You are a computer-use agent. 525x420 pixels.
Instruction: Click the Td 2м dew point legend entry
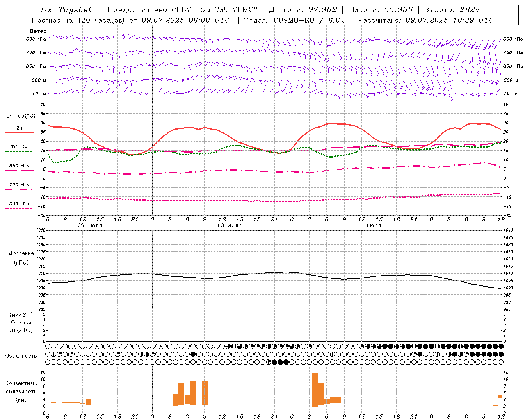pyautogui.click(x=19, y=147)
